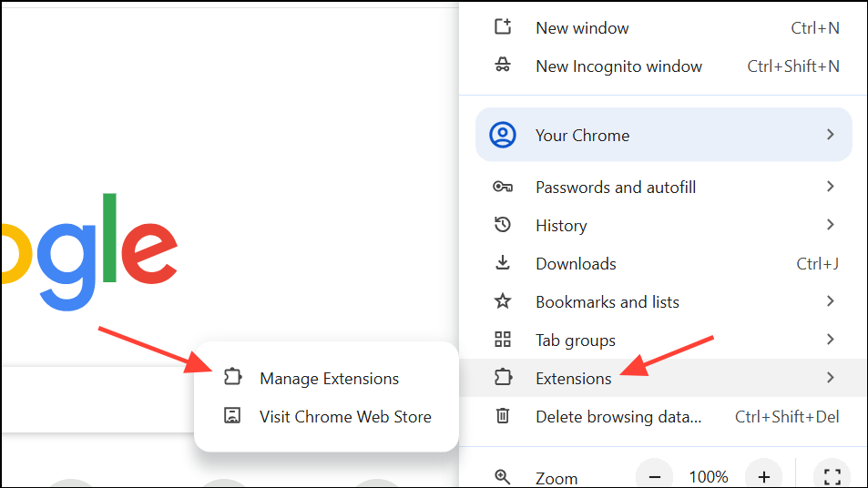Choose Visit Chrome Web Store
This screenshot has height=488, width=868.
345,416
